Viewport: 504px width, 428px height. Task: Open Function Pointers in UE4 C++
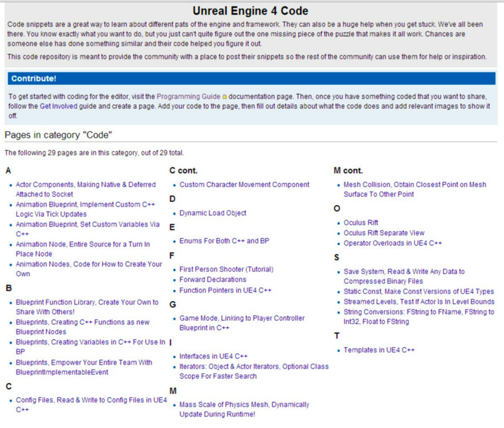(x=225, y=290)
